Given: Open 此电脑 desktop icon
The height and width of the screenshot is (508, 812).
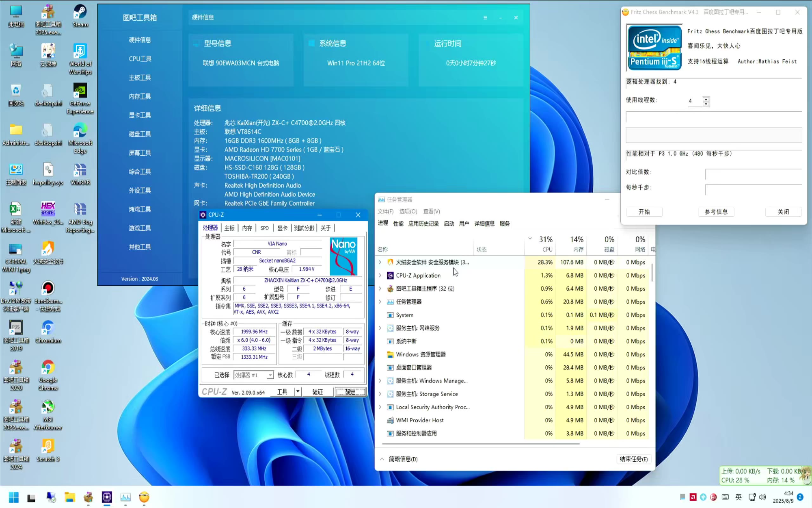Looking at the screenshot, I should coord(16,16).
